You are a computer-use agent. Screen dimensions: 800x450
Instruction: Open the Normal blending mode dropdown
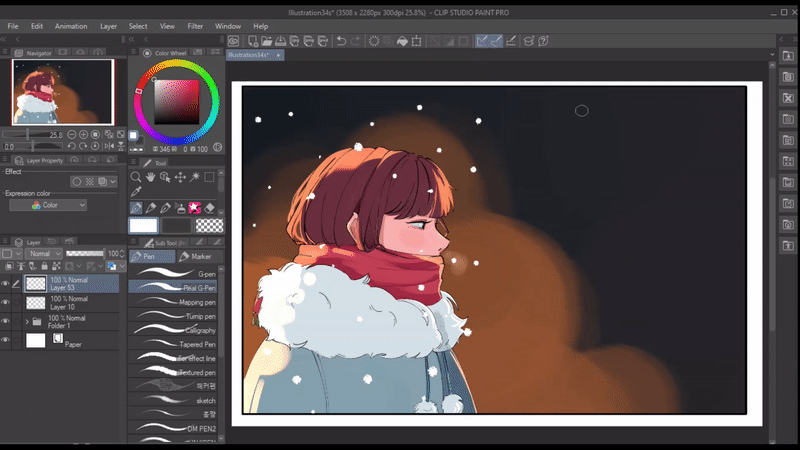pos(43,254)
